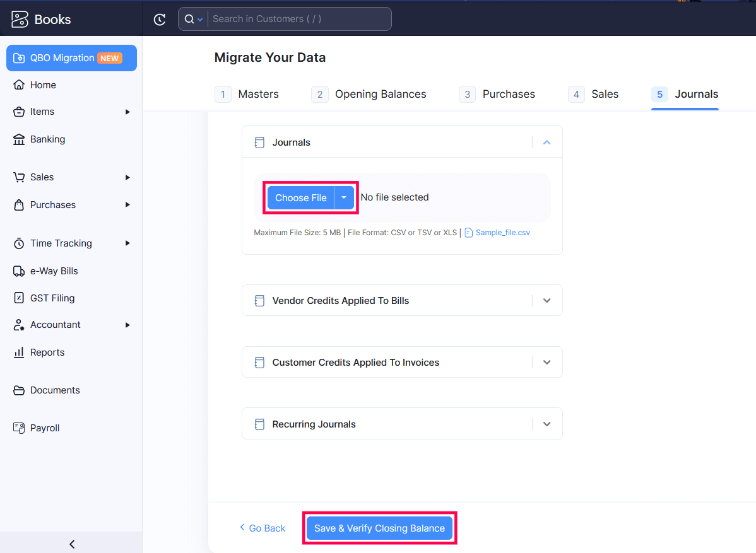The height and width of the screenshot is (553, 756).
Task: Open the e-Way Bills section
Action: pos(19,271)
